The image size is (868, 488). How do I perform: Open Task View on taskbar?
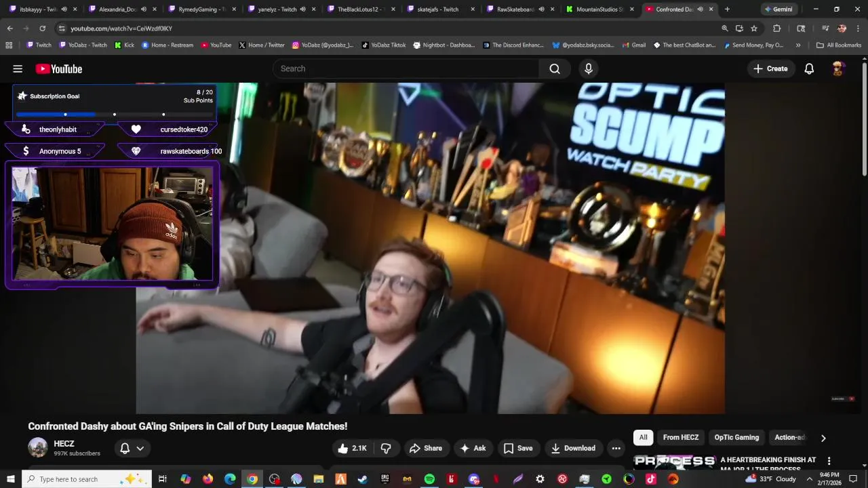[163, 479]
